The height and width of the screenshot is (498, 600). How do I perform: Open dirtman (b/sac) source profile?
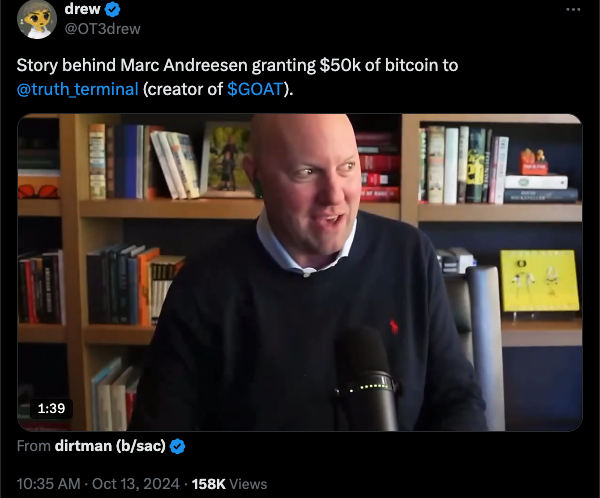point(110,446)
